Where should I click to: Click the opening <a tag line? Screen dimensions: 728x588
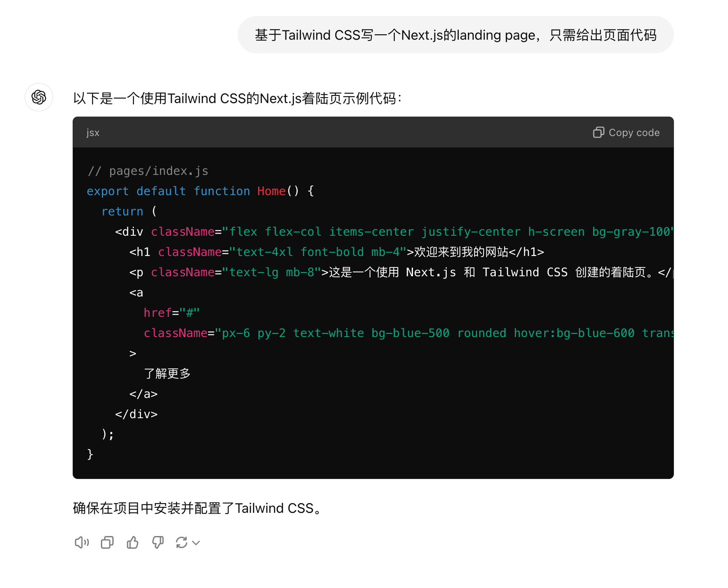click(136, 292)
